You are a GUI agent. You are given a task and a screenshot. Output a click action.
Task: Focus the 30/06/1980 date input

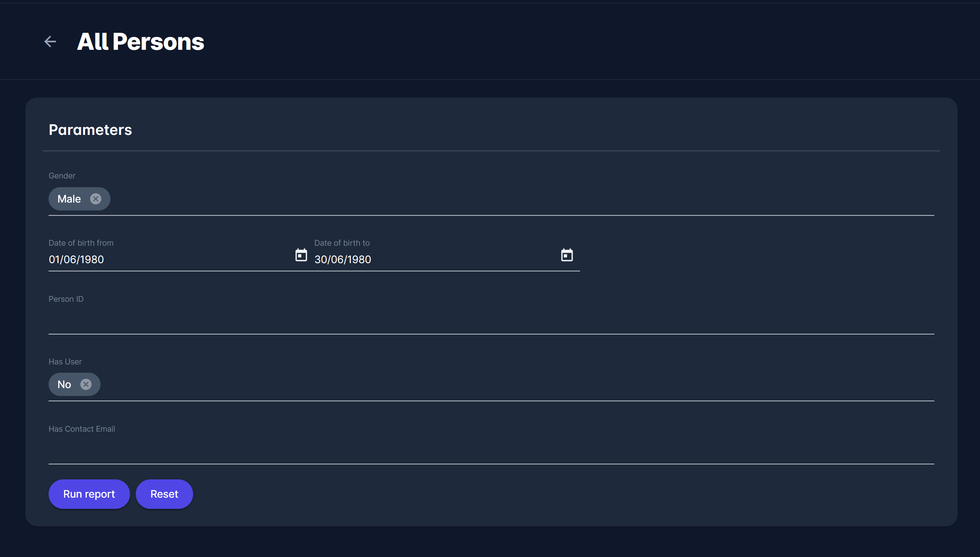coord(432,259)
